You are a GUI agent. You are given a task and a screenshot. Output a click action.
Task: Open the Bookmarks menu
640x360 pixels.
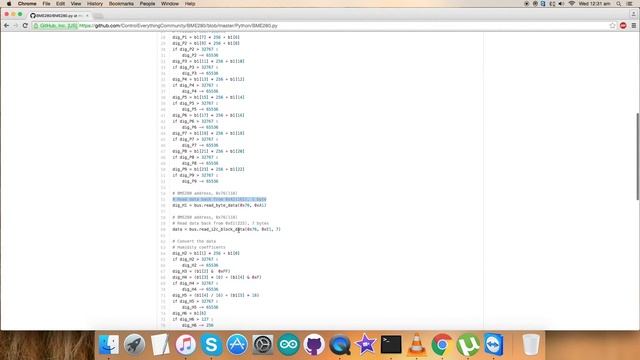tap(121, 4)
